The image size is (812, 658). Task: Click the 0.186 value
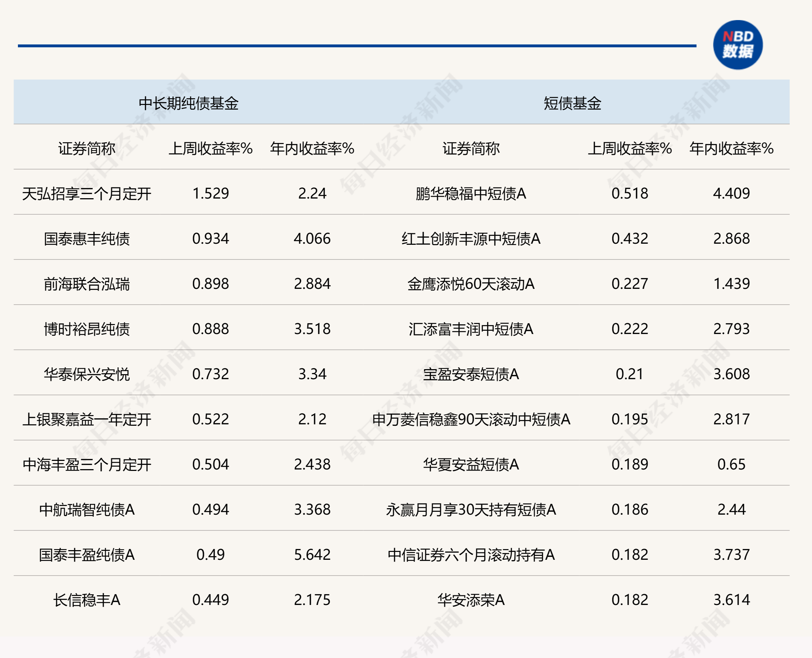point(630,509)
